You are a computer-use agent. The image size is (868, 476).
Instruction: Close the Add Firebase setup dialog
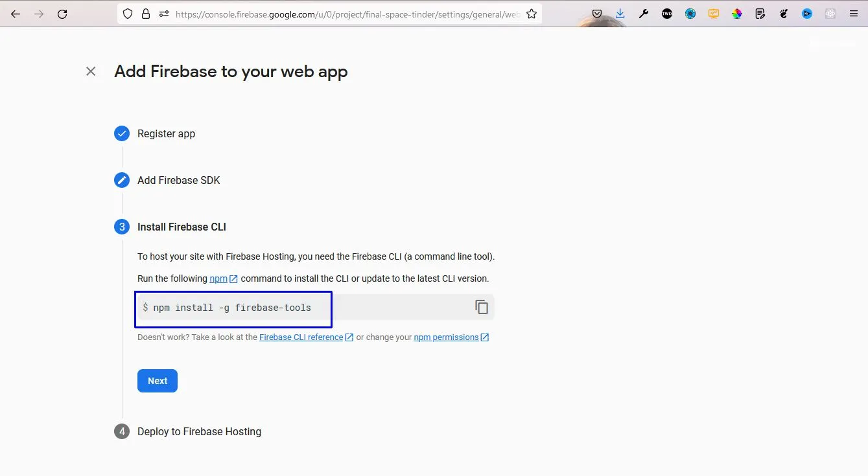91,71
